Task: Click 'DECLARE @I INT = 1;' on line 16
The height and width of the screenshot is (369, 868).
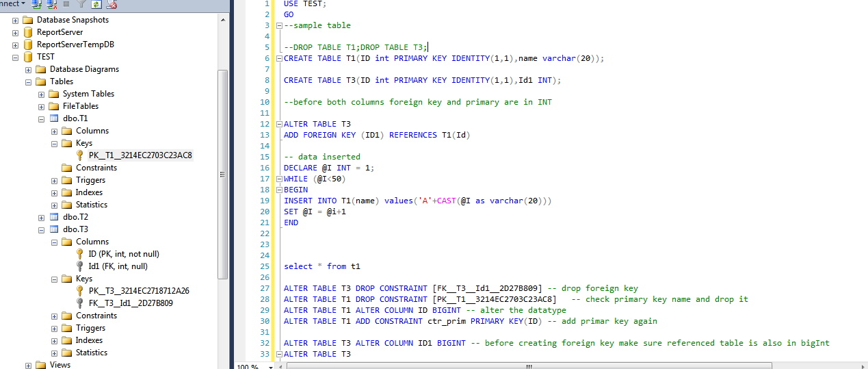Action: pyautogui.click(x=329, y=168)
